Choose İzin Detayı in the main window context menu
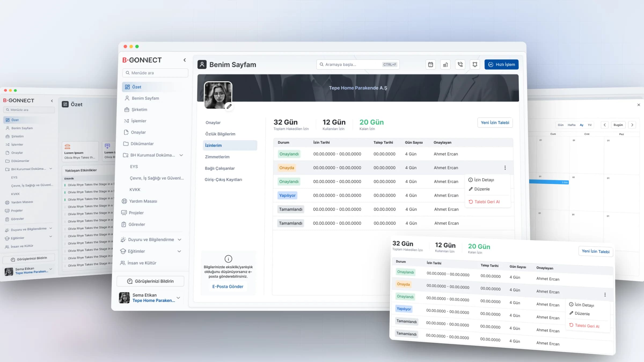This screenshot has height=362, width=644. (x=481, y=180)
